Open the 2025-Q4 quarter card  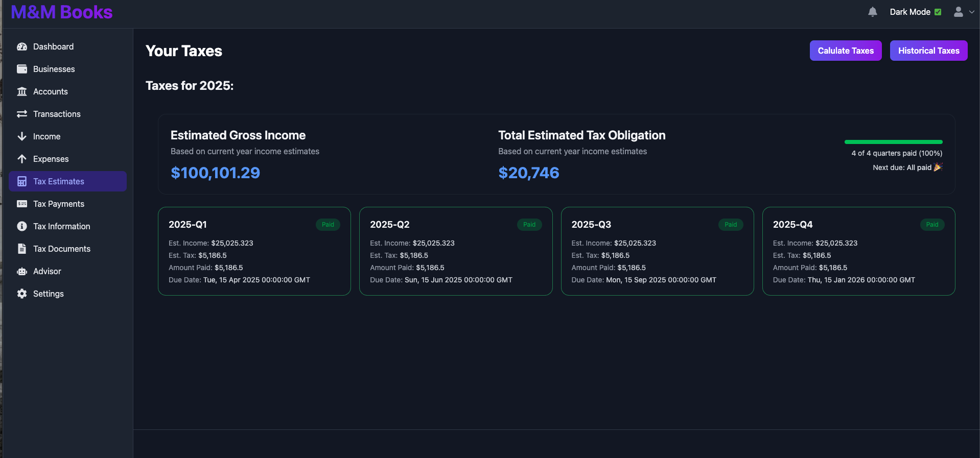(x=858, y=251)
